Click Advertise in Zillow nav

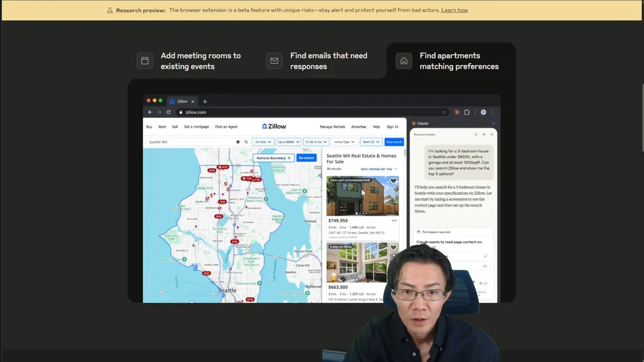click(x=359, y=127)
